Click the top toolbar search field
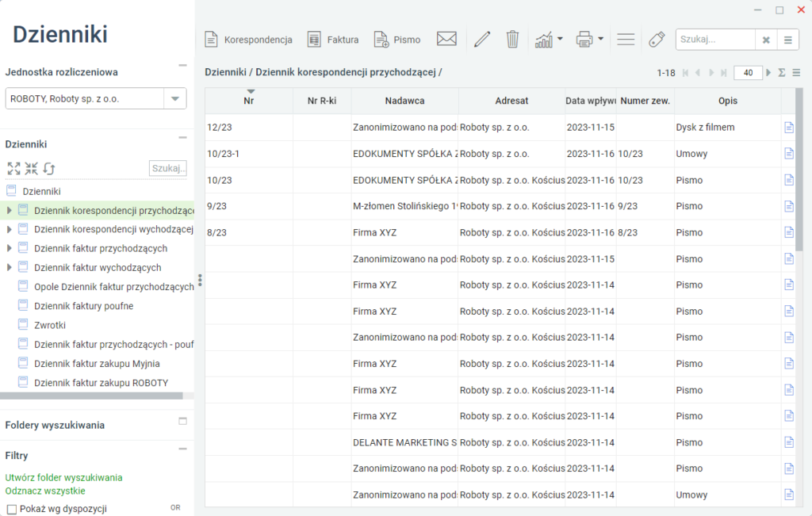Viewport: 812px width, 516px height. tap(715, 40)
